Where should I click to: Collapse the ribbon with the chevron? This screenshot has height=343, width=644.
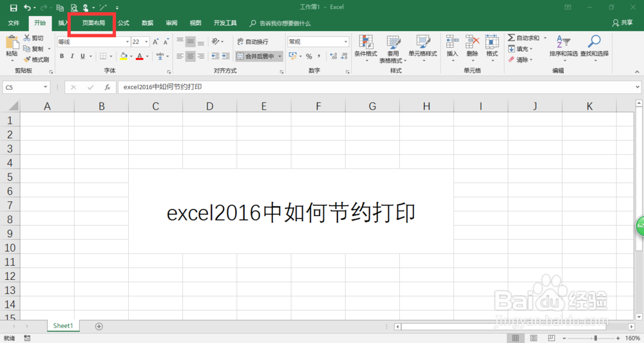637,72
